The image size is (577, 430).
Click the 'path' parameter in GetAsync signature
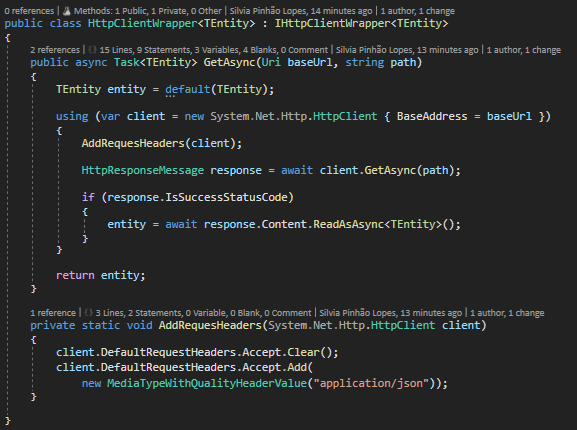403,62
